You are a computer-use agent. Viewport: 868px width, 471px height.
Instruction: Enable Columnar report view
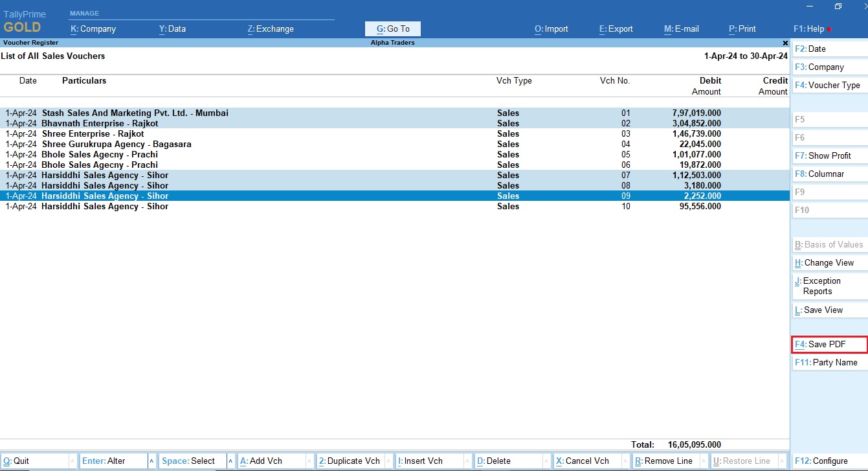[x=820, y=174]
